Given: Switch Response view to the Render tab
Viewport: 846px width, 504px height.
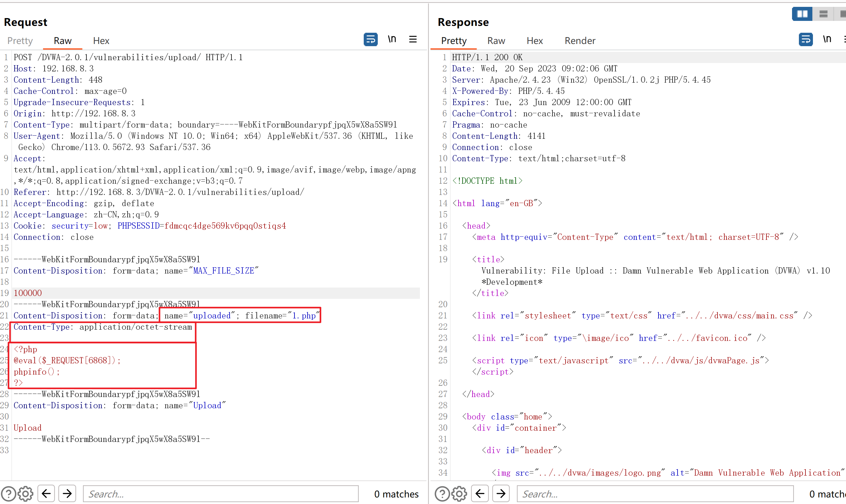Looking at the screenshot, I should pos(580,41).
